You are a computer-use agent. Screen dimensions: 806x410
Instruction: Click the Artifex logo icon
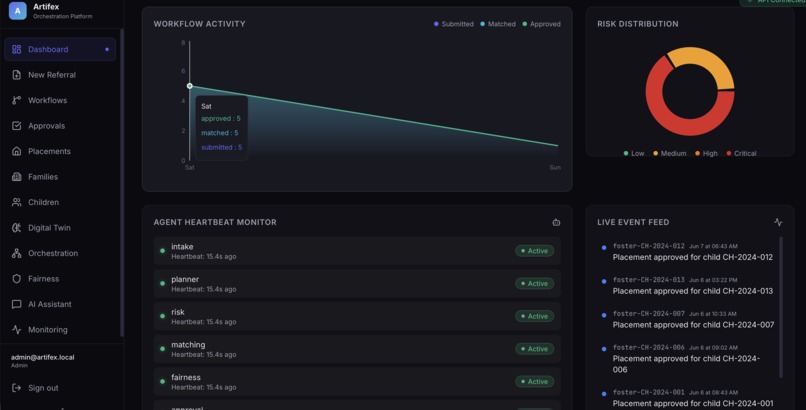(x=17, y=10)
